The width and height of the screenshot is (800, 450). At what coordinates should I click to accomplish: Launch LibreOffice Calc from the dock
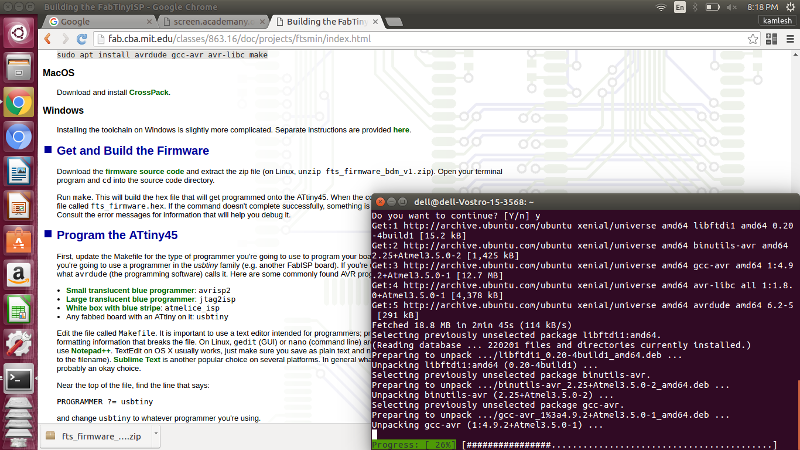pos(18,310)
